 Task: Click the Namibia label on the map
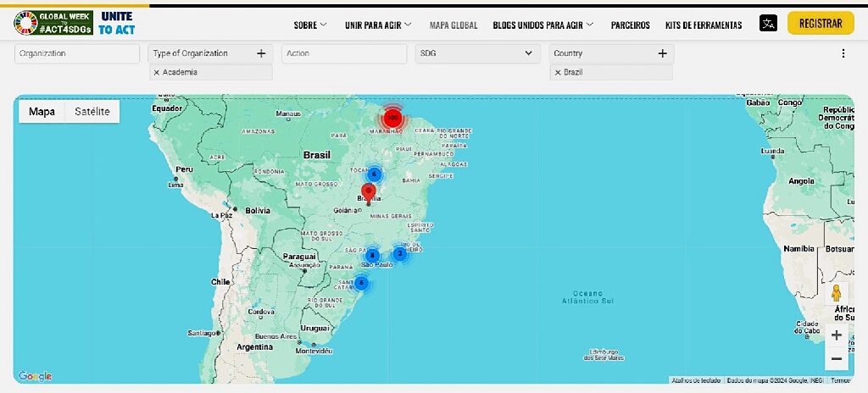point(798,249)
